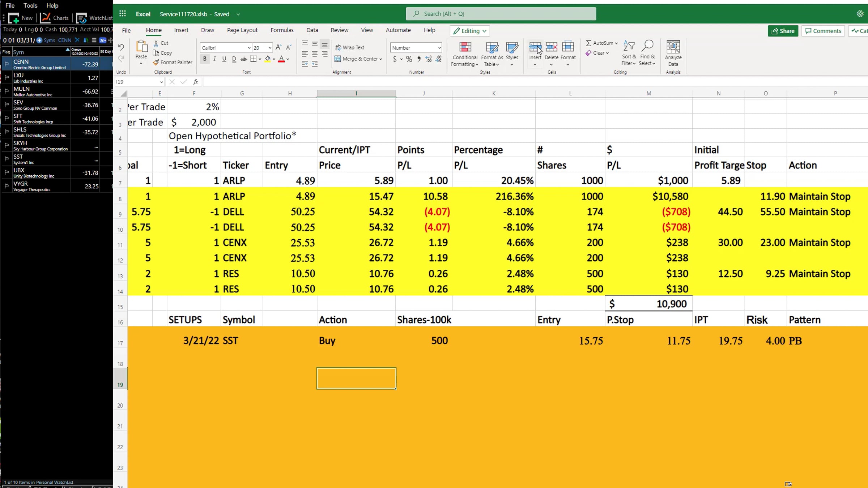Activate the Format Painter brush
The height and width of the screenshot is (488, 868).
click(x=156, y=62)
